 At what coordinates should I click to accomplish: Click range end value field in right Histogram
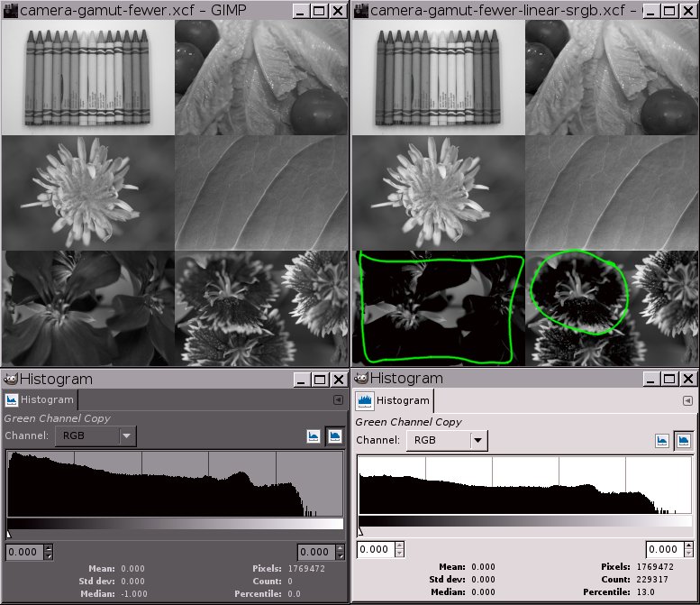click(x=665, y=549)
